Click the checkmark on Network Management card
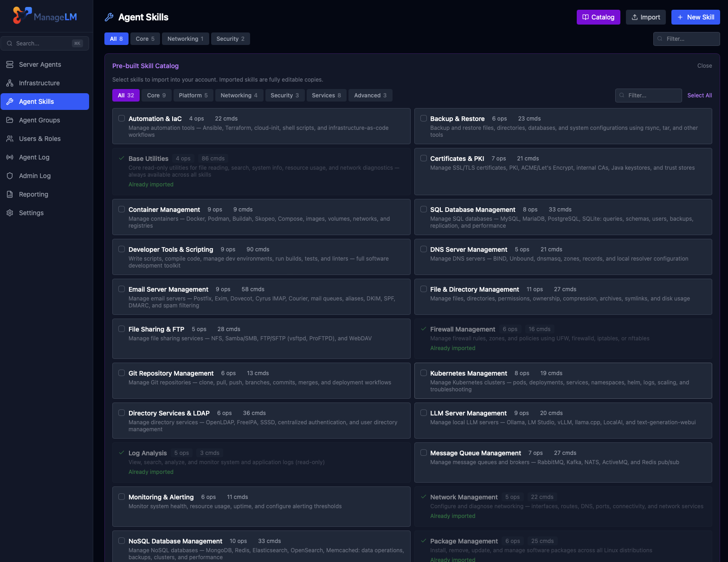728x562 pixels. coord(424,497)
